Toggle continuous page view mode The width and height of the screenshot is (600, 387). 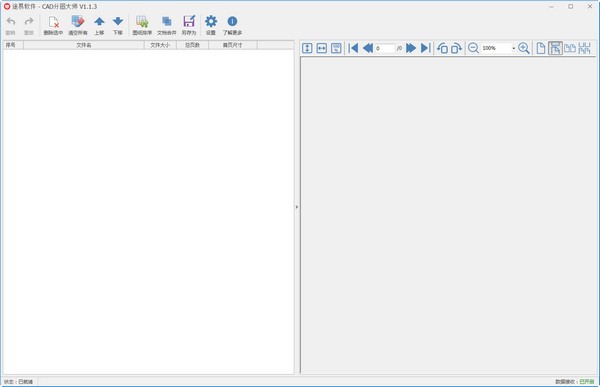tap(555, 48)
